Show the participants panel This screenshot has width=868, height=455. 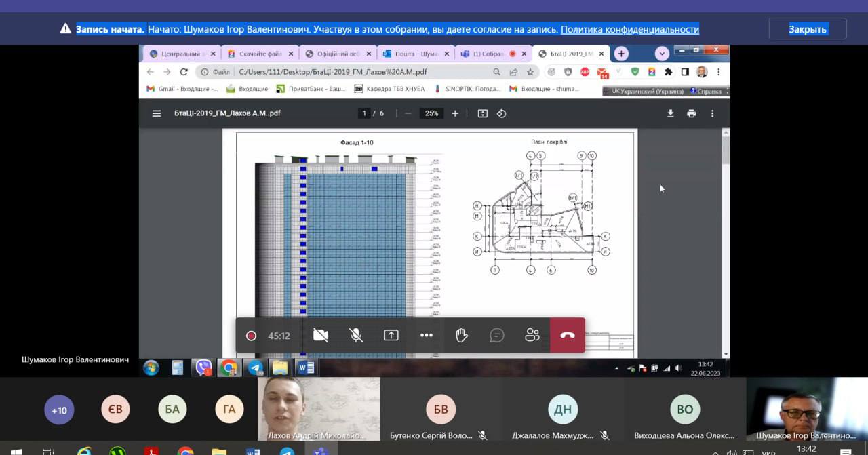[x=532, y=335]
